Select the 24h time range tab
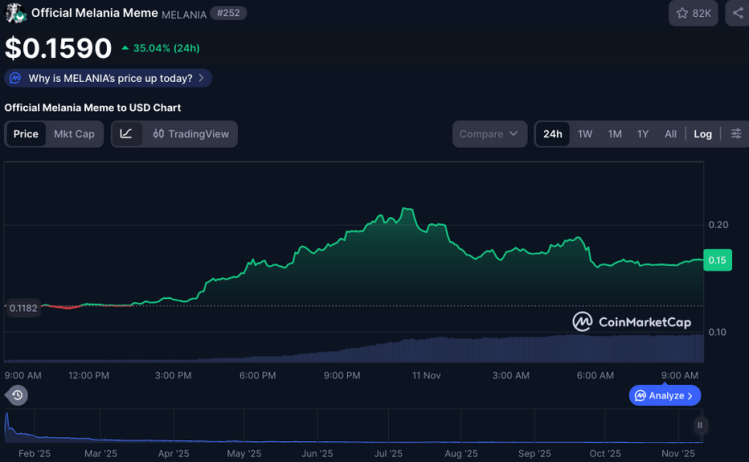The image size is (749, 462). [552, 134]
